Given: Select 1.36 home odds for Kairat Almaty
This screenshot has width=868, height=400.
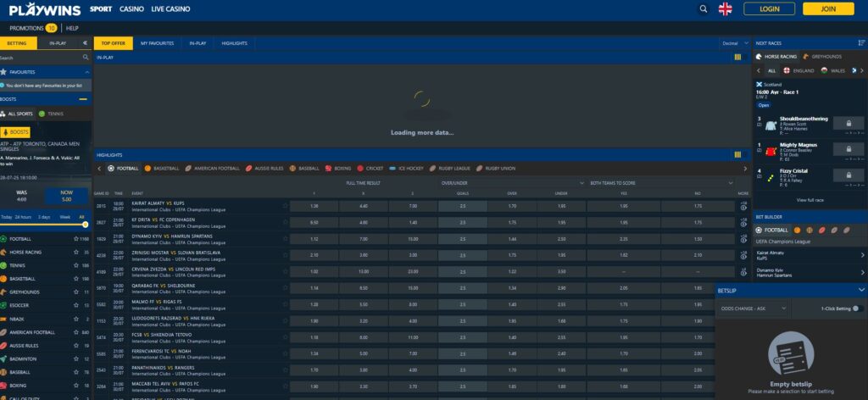Looking at the screenshot, I should click(x=314, y=206).
